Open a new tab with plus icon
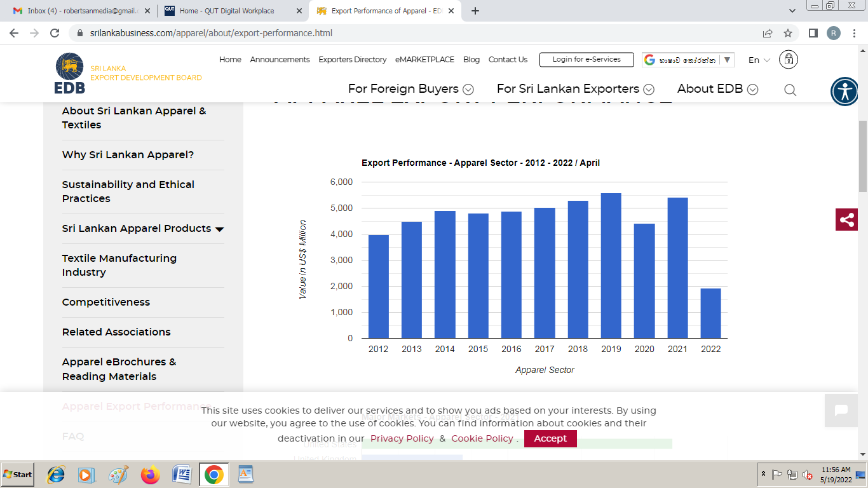868x488 pixels. (x=475, y=11)
